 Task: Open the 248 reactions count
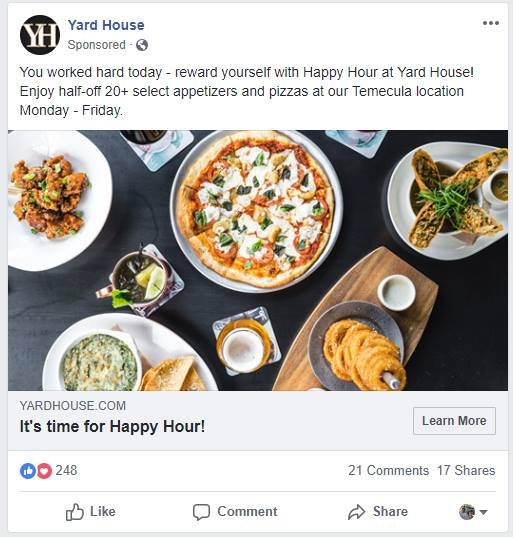pyautogui.click(x=66, y=470)
